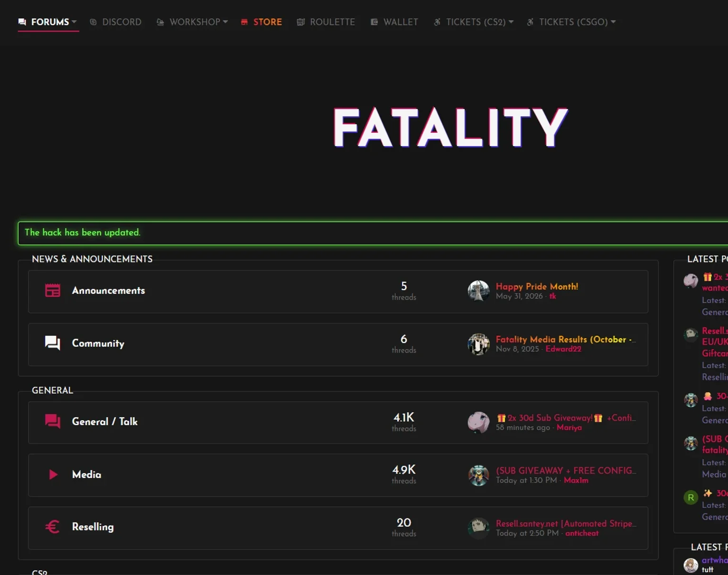This screenshot has width=728, height=575.
Task: Click the FATALITY logo banner
Action: pyautogui.click(x=450, y=127)
